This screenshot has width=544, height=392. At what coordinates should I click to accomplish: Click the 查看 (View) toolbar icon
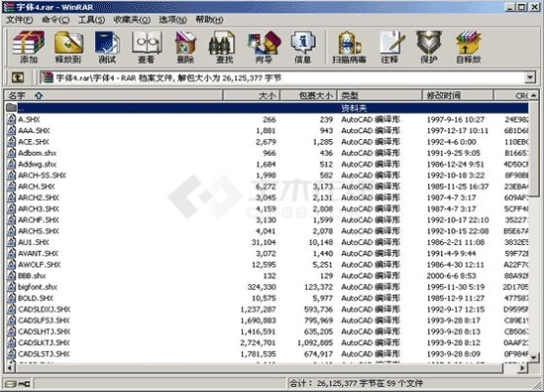click(146, 47)
